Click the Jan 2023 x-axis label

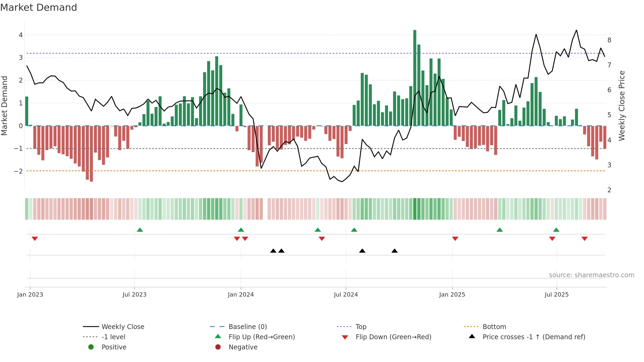click(30, 294)
